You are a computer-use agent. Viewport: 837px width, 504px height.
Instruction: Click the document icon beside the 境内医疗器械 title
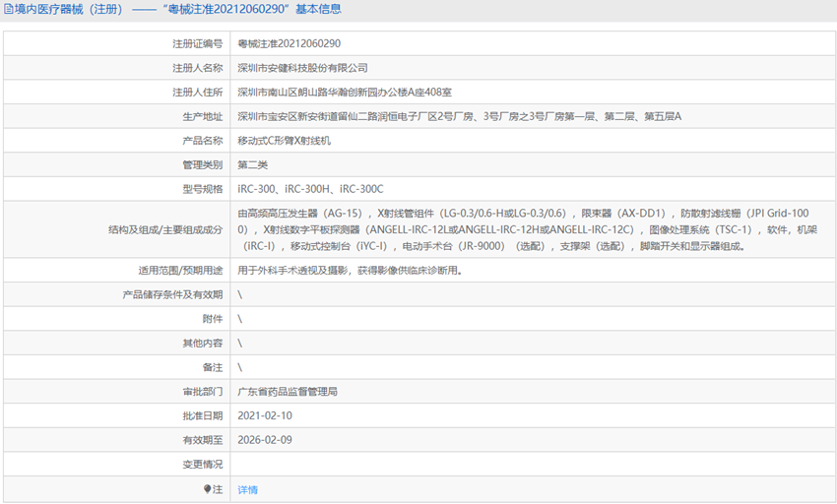(8, 9)
